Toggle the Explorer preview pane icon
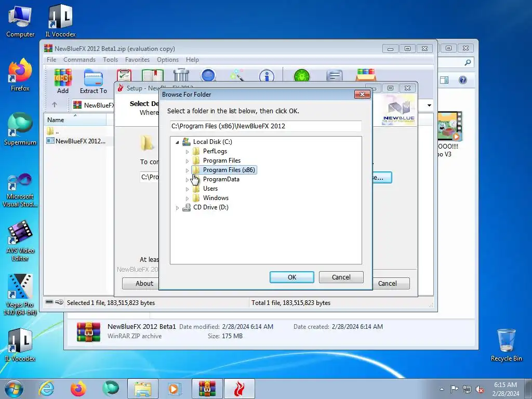532x399 pixels. 444,79
